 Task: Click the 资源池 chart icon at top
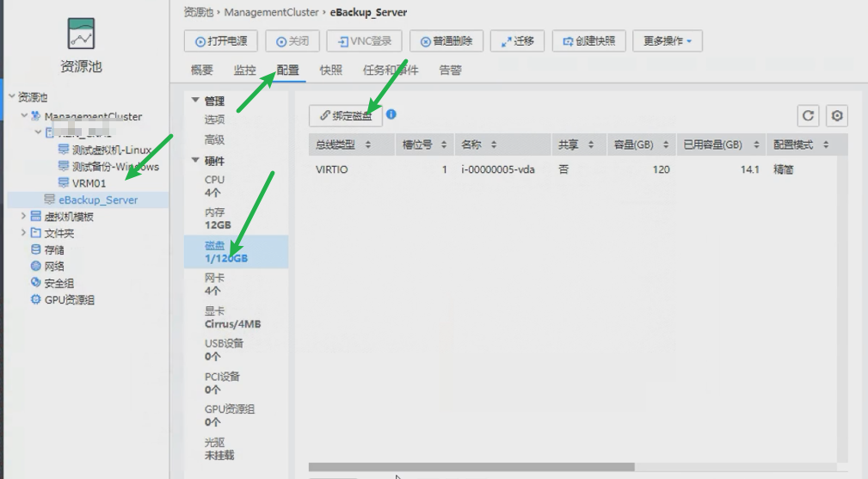(x=81, y=35)
